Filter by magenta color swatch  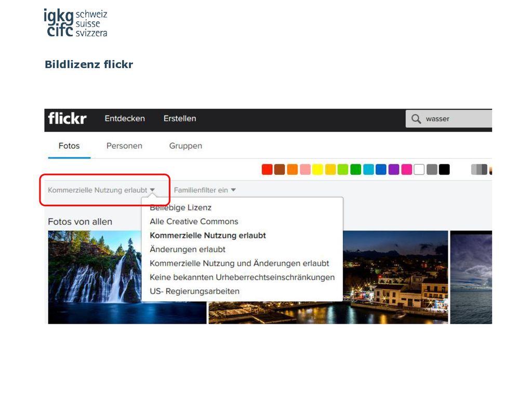[x=406, y=169]
